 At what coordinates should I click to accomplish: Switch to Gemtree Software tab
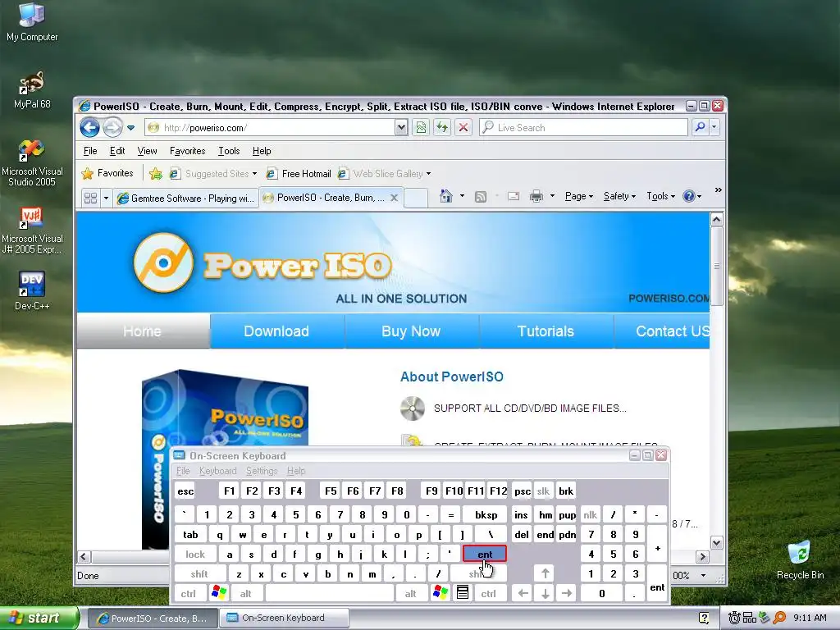185,199
